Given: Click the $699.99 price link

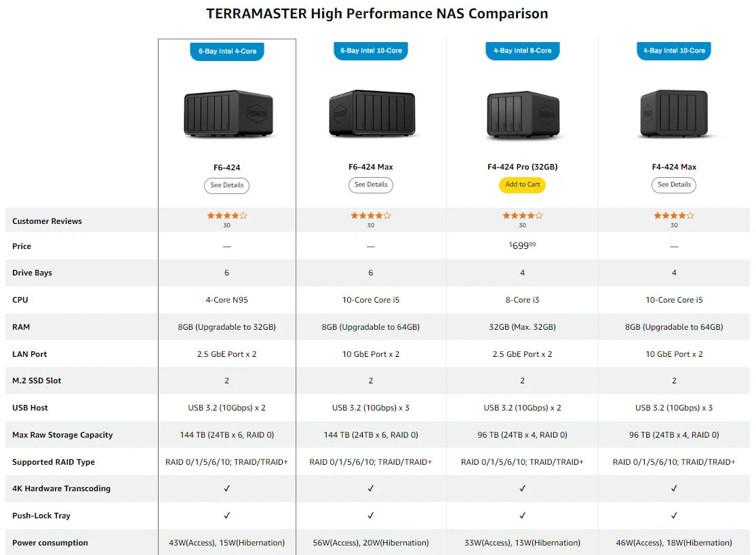Looking at the screenshot, I should point(522,246).
